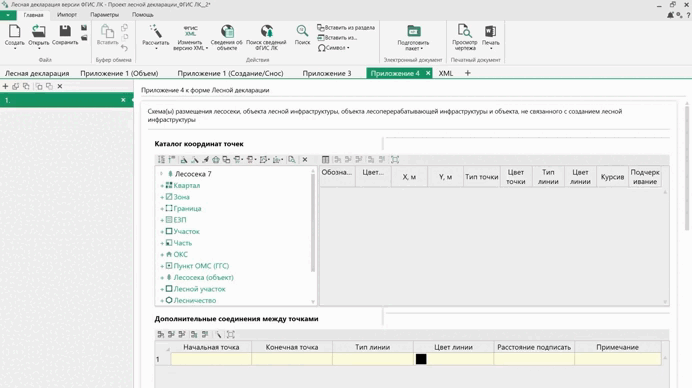Viewport: 692px width, 388px height.
Task: Click the notifications bell icon
Action: 670,15
